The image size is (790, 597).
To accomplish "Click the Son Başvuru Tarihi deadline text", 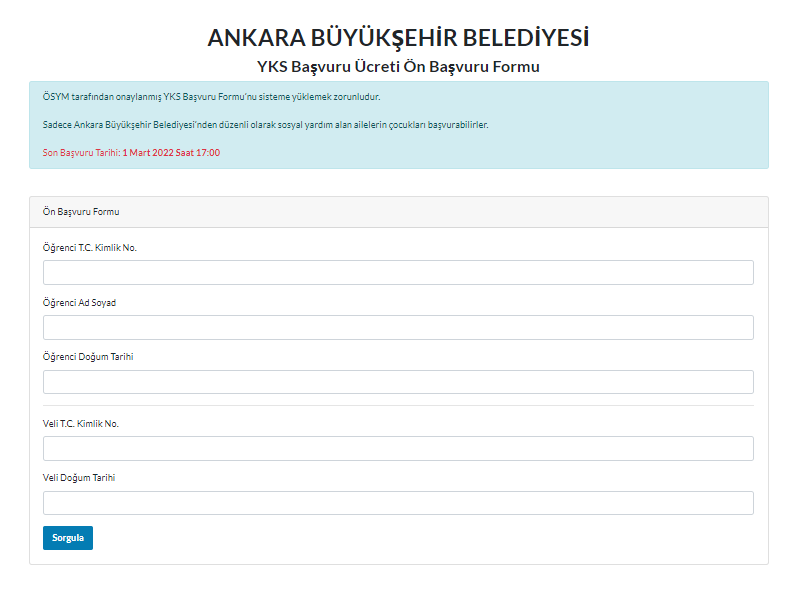I will (131, 153).
